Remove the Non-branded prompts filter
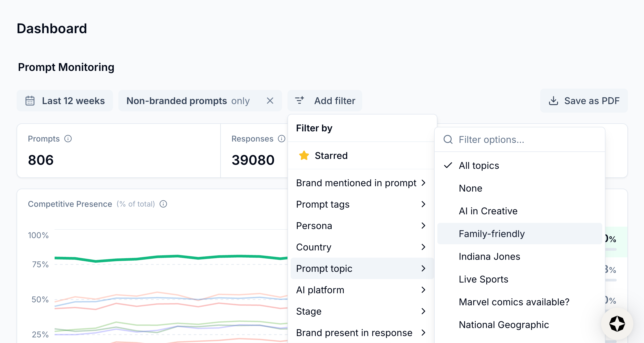Image resolution: width=644 pixels, height=343 pixels. coord(270,101)
